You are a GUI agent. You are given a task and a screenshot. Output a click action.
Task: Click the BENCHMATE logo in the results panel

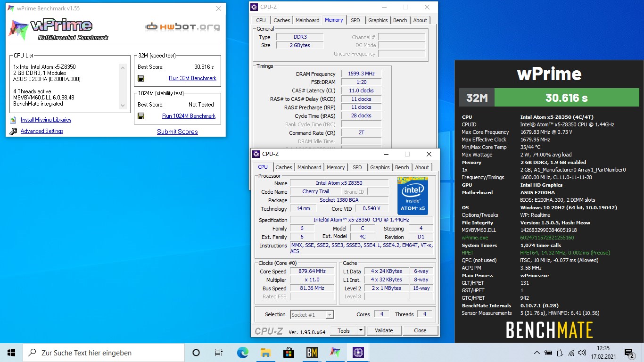(549, 329)
